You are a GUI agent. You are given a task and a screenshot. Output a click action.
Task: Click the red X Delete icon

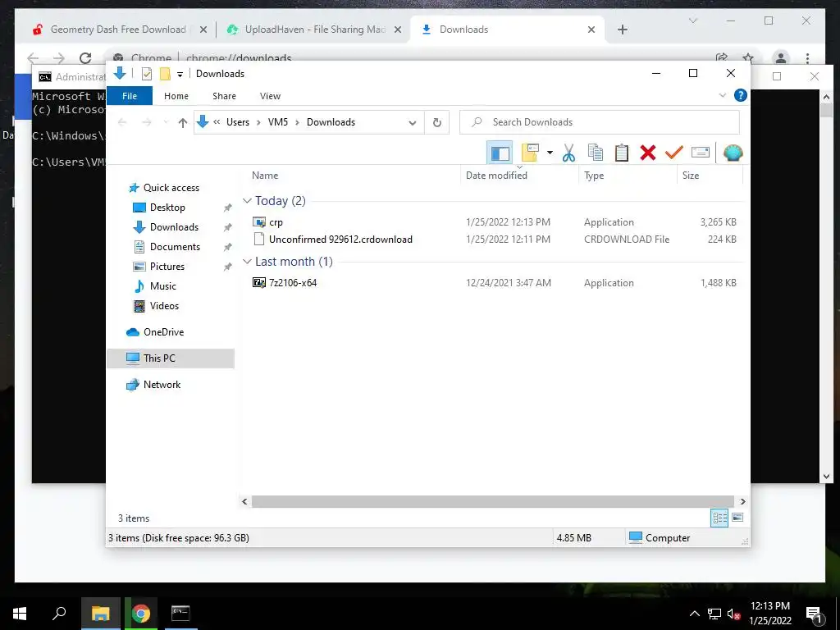coord(648,153)
